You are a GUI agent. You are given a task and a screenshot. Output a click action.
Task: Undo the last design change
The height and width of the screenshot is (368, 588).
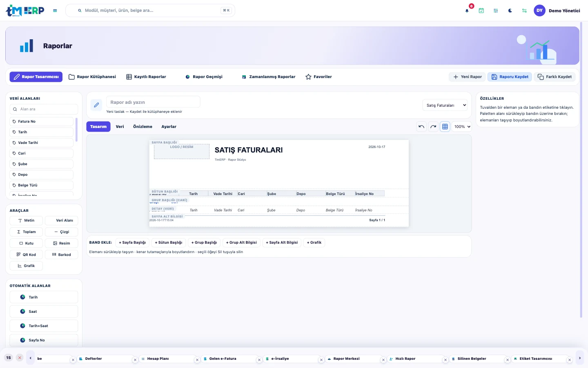[x=421, y=127]
